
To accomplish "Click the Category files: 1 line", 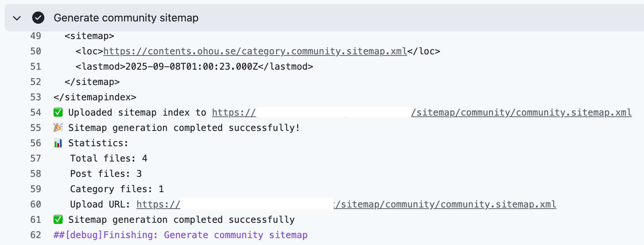I will coord(117,189).
